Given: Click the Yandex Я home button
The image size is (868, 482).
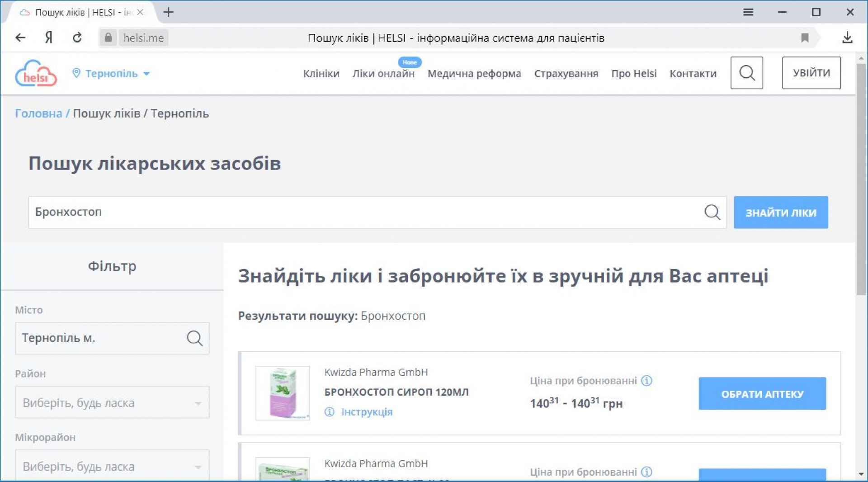Looking at the screenshot, I should coord(49,38).
